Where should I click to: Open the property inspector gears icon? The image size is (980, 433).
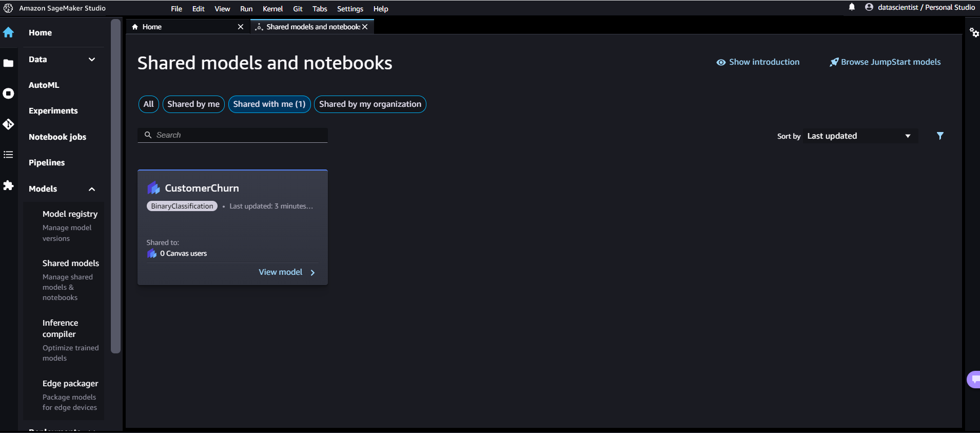tap(974, 32)
